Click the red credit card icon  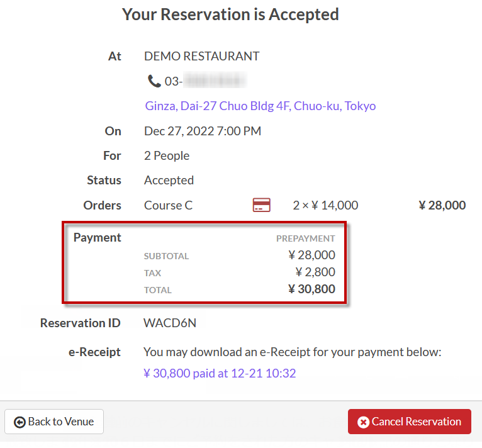[x=261, y=205]
